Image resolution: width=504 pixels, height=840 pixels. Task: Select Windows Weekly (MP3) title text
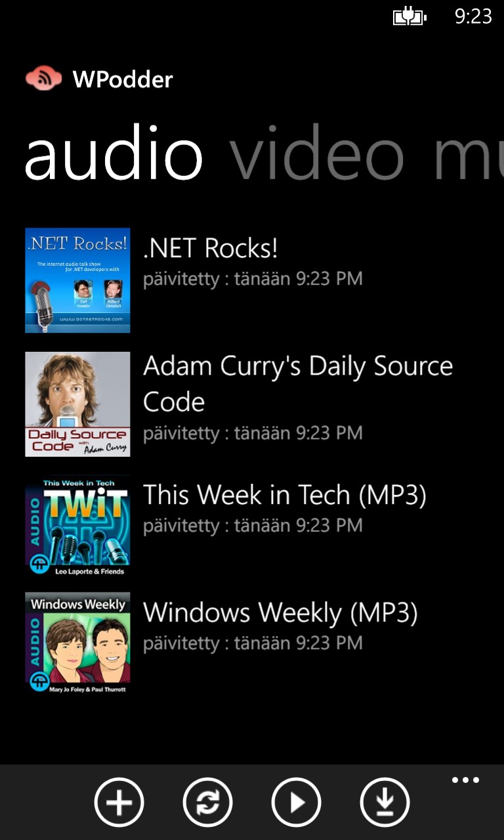point(280,613)
